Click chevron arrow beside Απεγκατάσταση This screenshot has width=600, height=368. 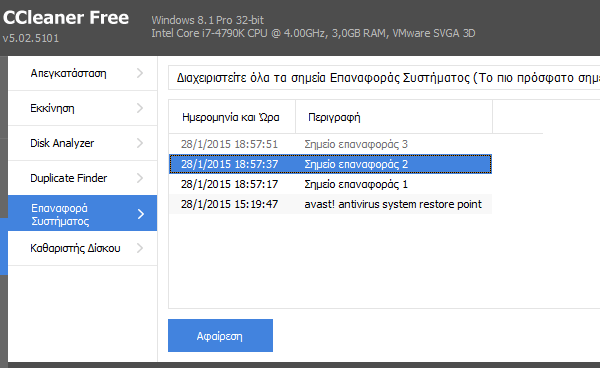(140, 73)
